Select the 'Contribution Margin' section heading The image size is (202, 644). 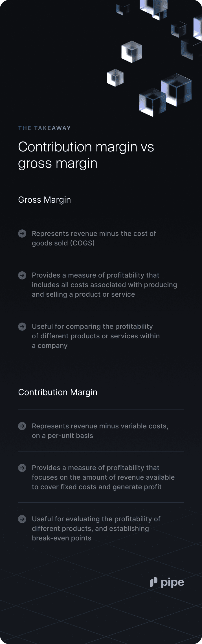tap(58, 392)
